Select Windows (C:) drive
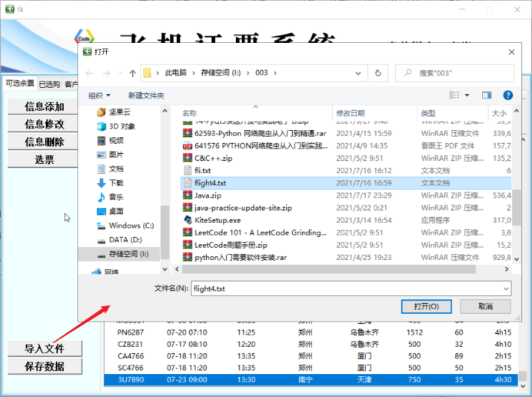 (125, 225)
